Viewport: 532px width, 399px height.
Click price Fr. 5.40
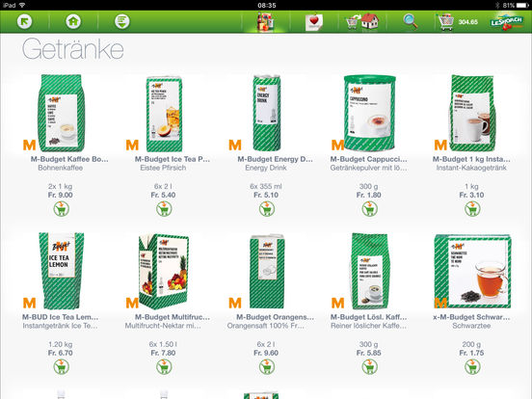(163, 195)
